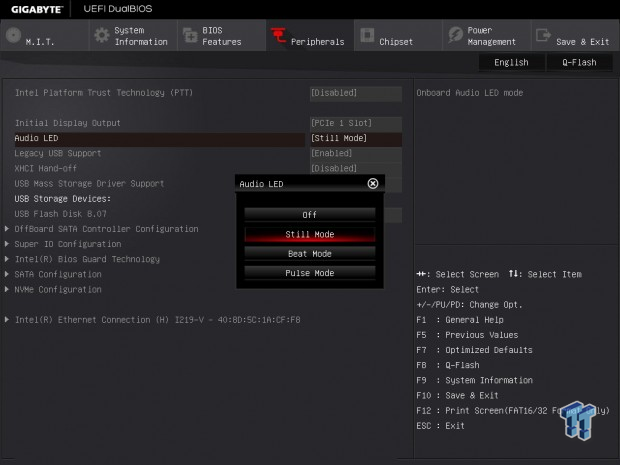
Task: Click the F1 General Help hint
Action: point(459,319)
